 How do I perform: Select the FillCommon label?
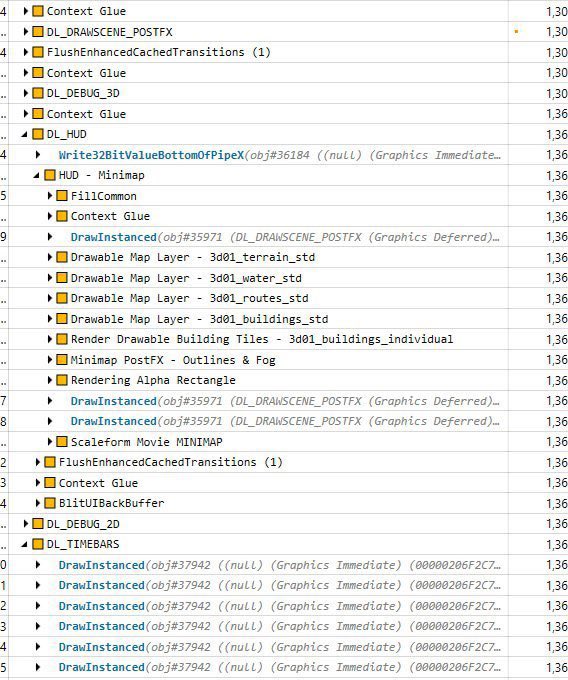pos(104,196)
